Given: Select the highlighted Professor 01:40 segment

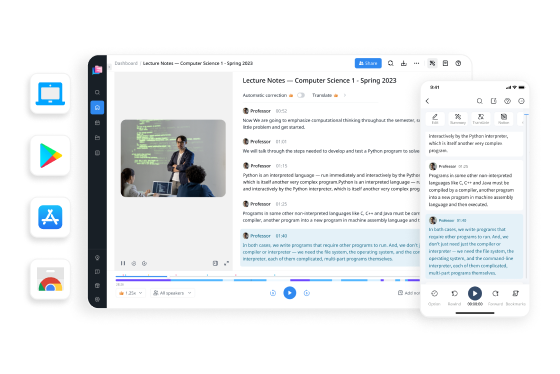Looking at the screenshot, I should point(330,248).
